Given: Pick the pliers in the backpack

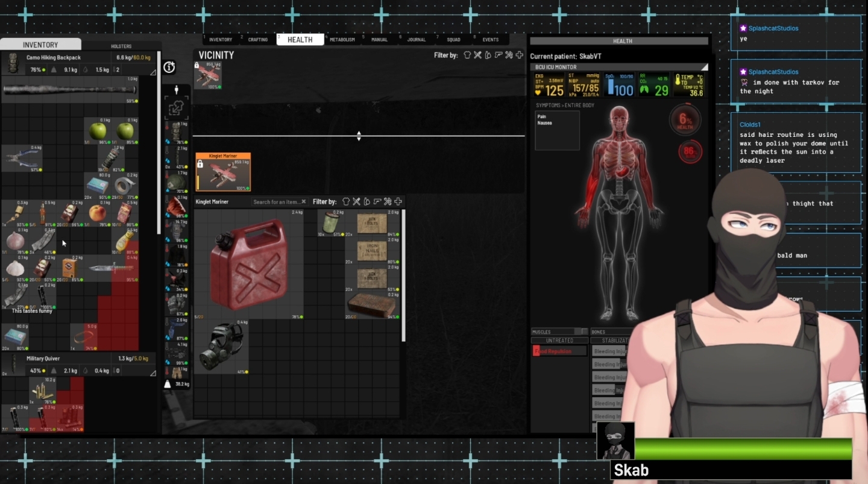Looking at the screenshot, I should (22, 159).
